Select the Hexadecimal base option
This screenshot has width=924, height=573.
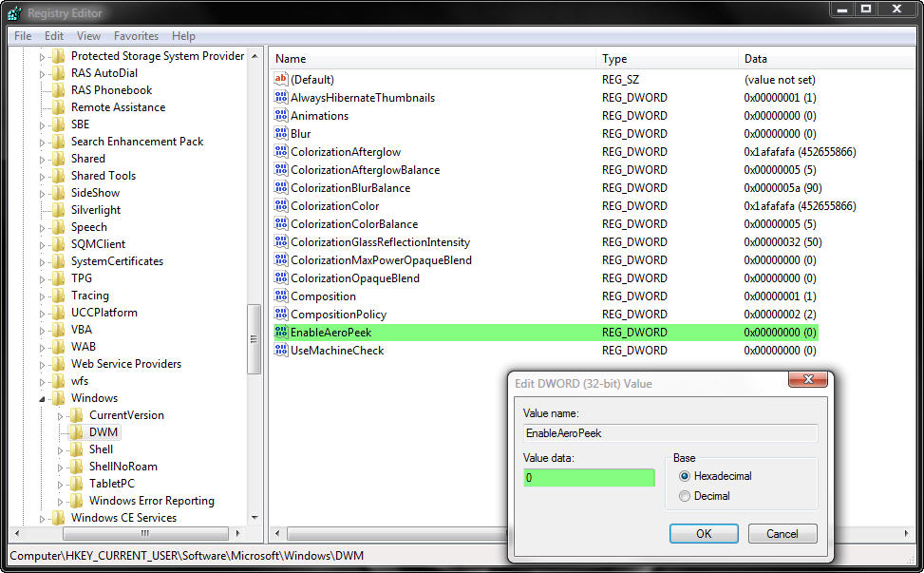click(684, 476)
